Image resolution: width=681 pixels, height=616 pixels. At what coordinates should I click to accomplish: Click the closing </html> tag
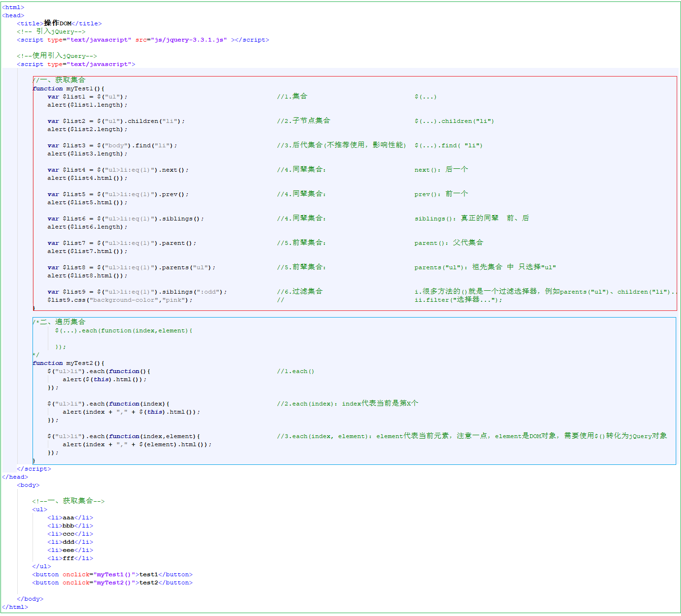pos(15,607)
